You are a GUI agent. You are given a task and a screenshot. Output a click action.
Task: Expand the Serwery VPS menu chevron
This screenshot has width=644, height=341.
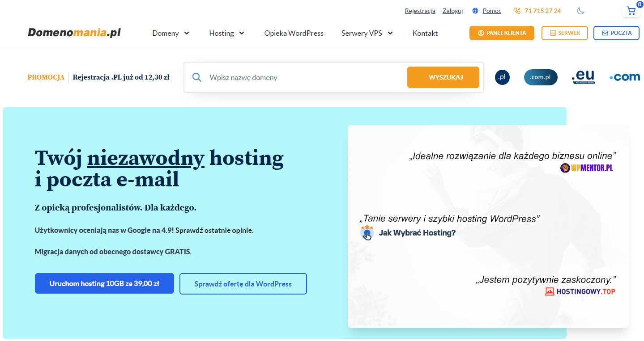click(x=390, y=33)
